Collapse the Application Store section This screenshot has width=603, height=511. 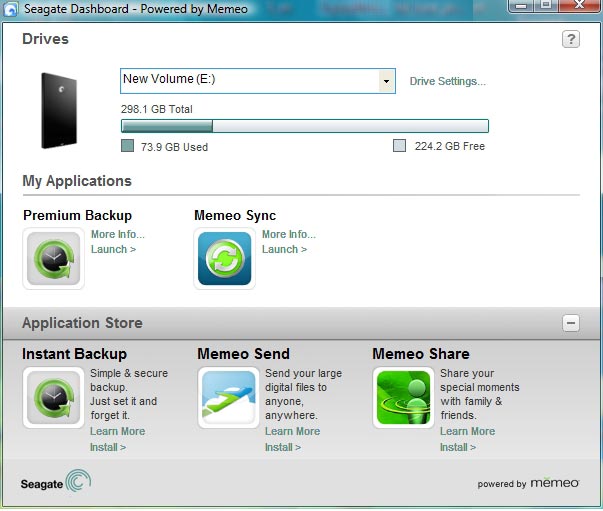(x=571, y=323)
